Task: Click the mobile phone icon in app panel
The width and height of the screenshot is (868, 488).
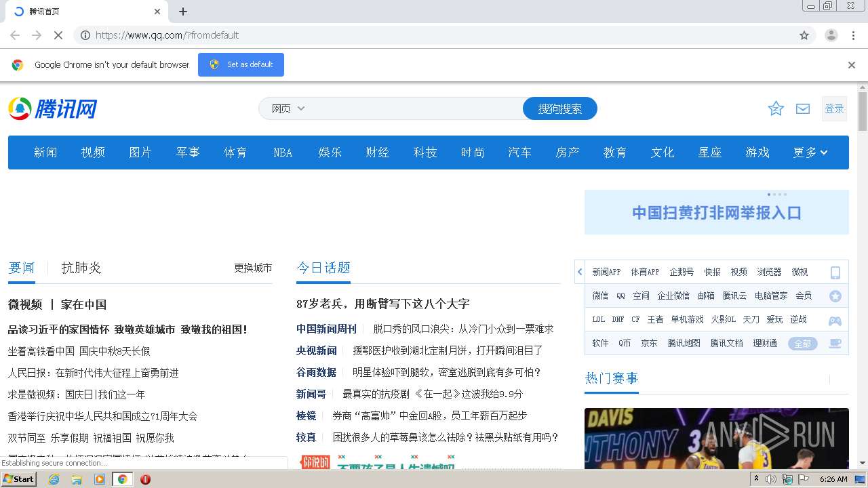Action: 835,272
